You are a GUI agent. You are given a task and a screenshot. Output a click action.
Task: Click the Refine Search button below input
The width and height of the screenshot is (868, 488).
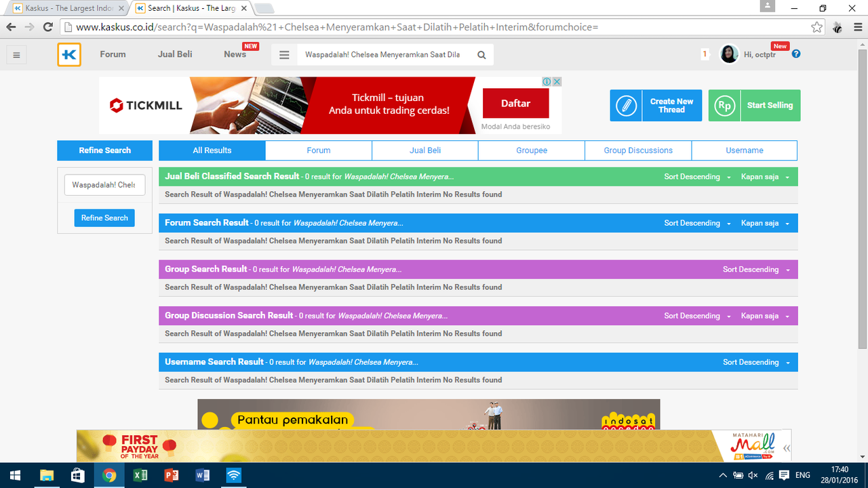(x=104, y=218)
